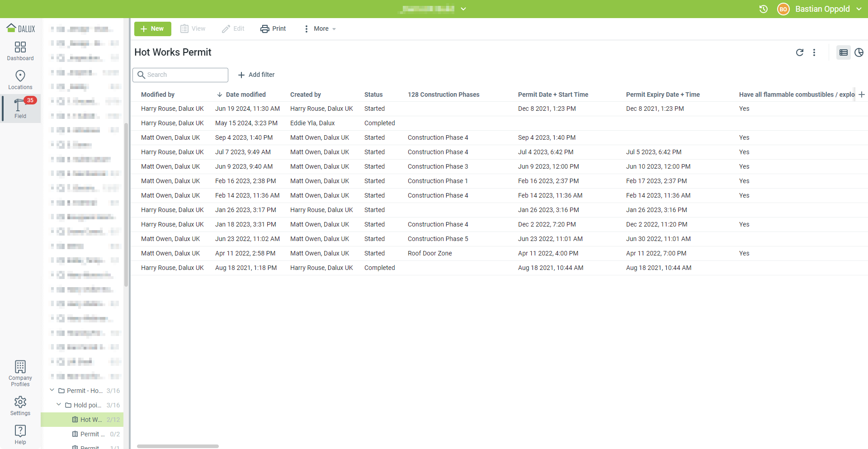868x449 pixels.
Task: Sort by Date modified column
Action: pos(245,95)
